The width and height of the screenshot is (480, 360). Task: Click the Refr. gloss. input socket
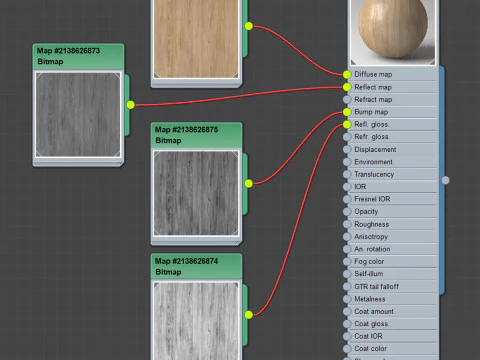[x=347, y=137]
